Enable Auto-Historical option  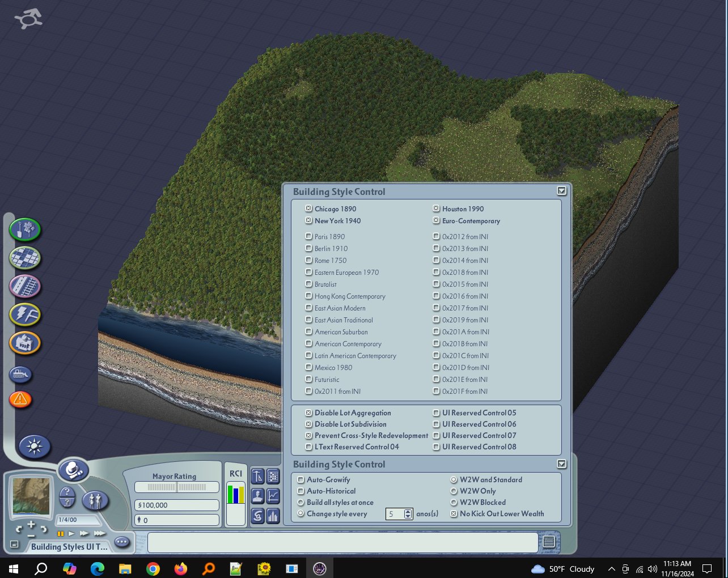[x=301, y=491]
